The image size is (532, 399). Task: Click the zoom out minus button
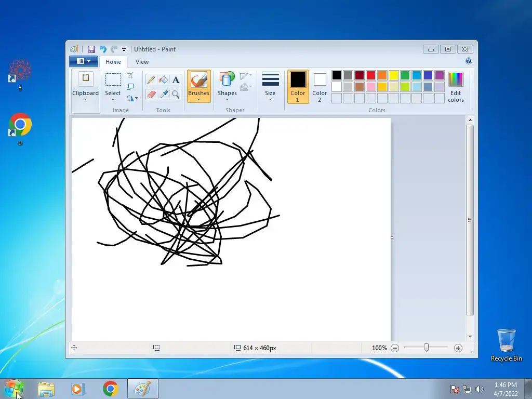[395, 348]
